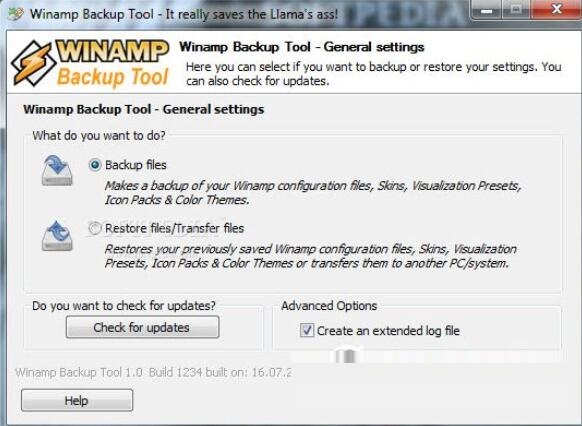This screenshot has height=426, width=582.
Task: Click the Restore files/Transfer files label
Action: tap(174, 228)
